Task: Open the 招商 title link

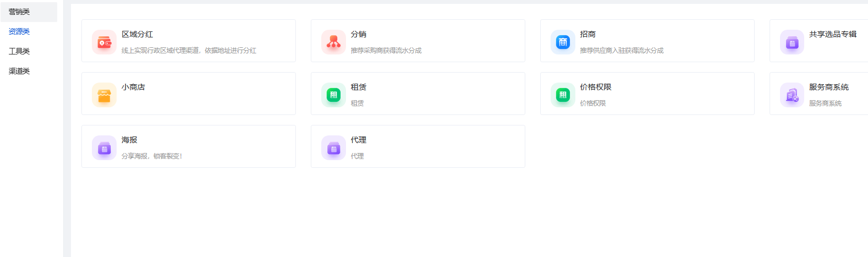Action: [588, 34]
